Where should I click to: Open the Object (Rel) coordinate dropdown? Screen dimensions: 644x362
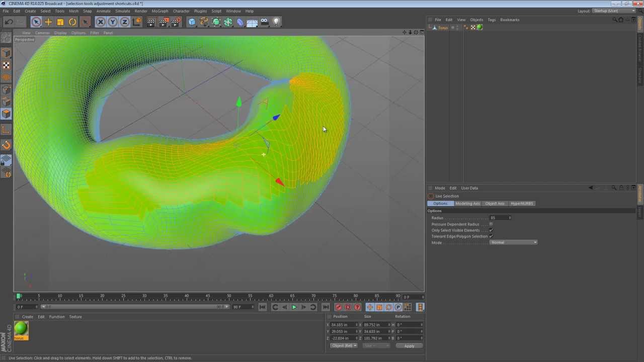tap(344, 345)
